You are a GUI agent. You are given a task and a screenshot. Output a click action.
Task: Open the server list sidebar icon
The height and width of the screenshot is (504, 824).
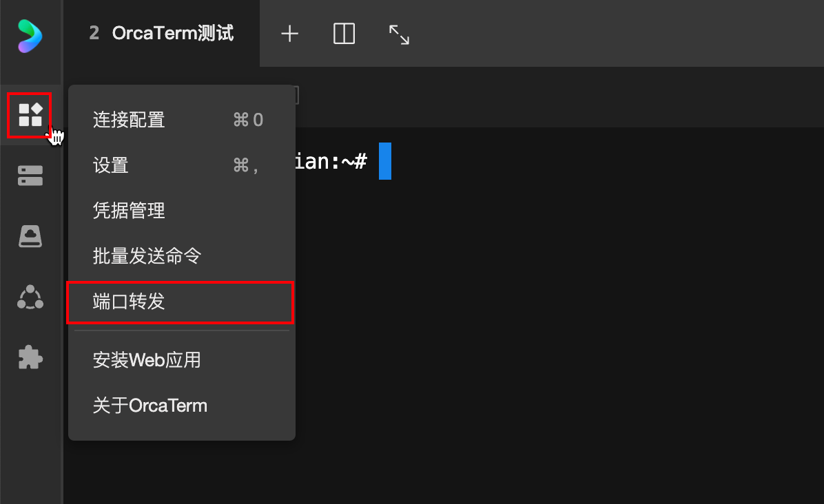(30, 176)
